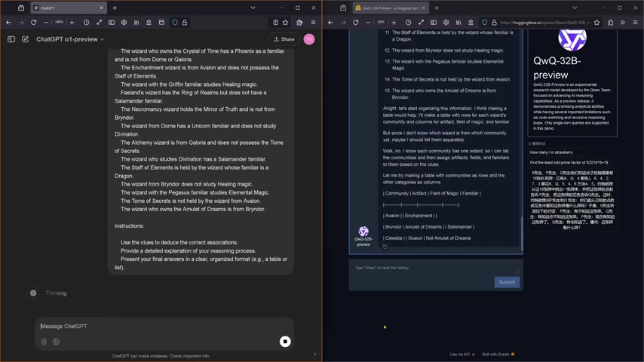Image resolution: width=644 pixels, height=362 pixels.
Task: Open hamburger menu in right browser window
Action: [x=636, y=23]
